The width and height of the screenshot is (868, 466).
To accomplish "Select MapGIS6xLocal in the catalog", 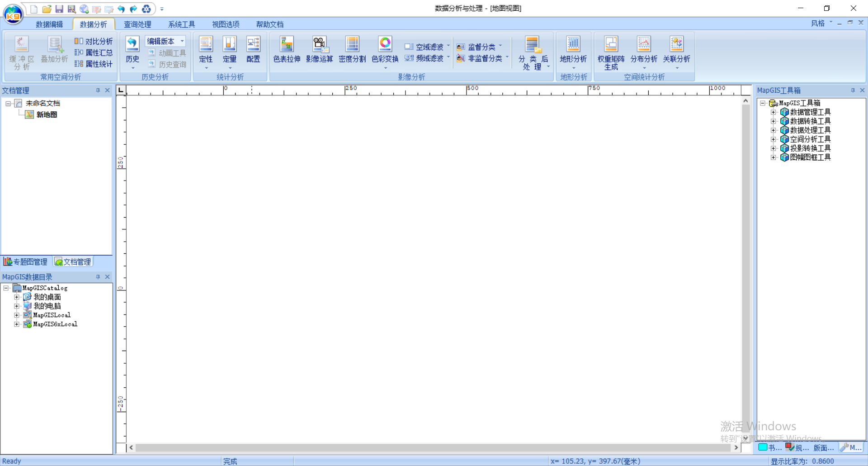I will click(55, 324).
